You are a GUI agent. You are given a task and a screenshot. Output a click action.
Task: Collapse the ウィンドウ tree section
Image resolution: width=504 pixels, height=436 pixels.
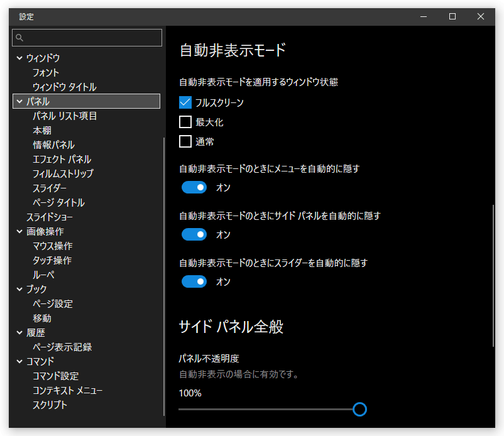[x=19, y=58]
